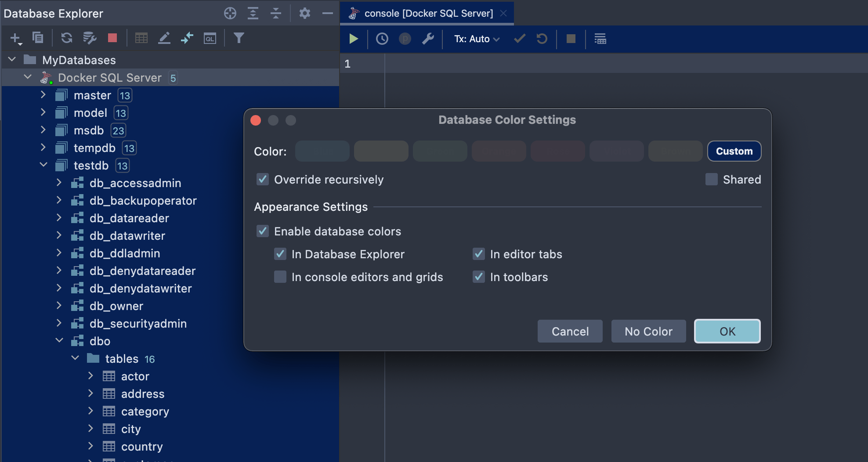
Task: Click the filter funnel icon
Action: [x=239, y=38]
